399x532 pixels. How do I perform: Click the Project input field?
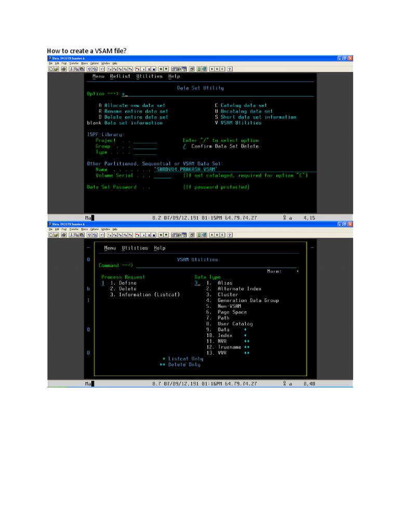pos(145,140)
